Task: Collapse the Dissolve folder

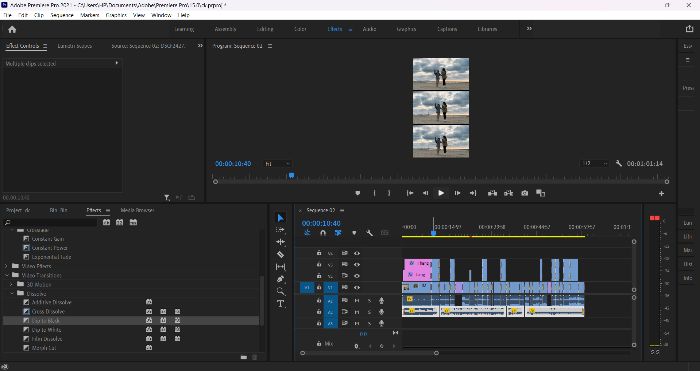Action: tap(12, 293)
